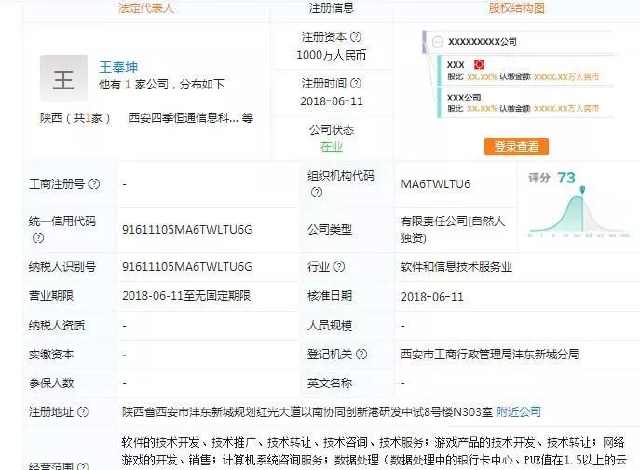Click help icon beside 经营范围
The height and width of the screenshot is (470, 640).
pos(83,466)
